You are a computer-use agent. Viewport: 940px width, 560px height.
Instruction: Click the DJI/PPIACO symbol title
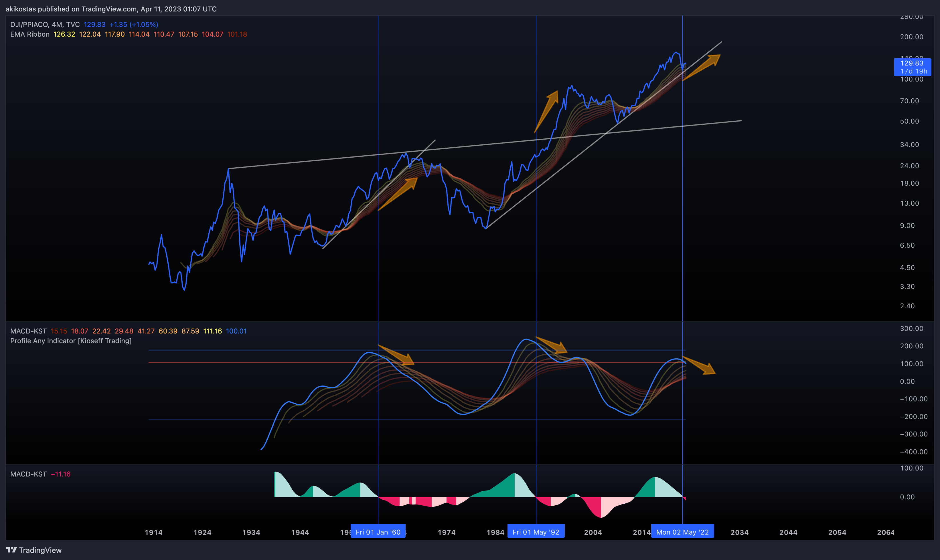45,25
